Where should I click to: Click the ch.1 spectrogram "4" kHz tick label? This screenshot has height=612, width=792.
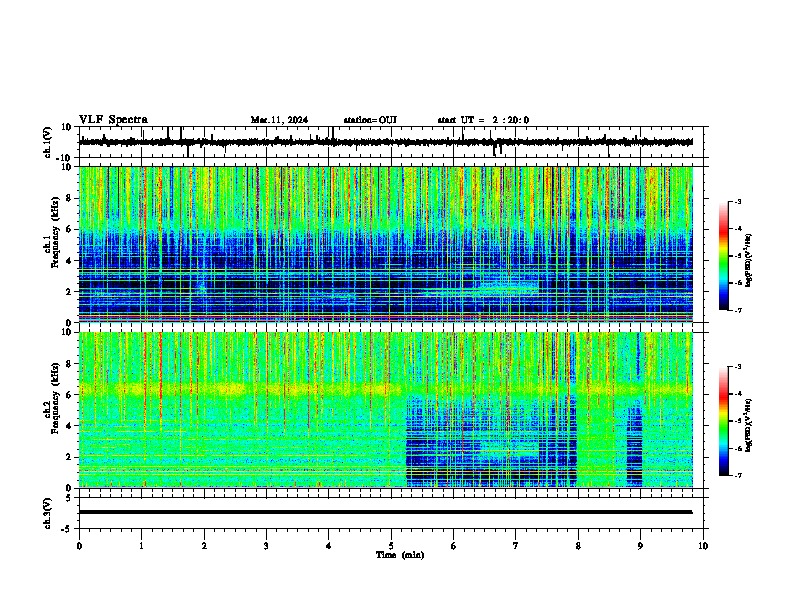69,261
